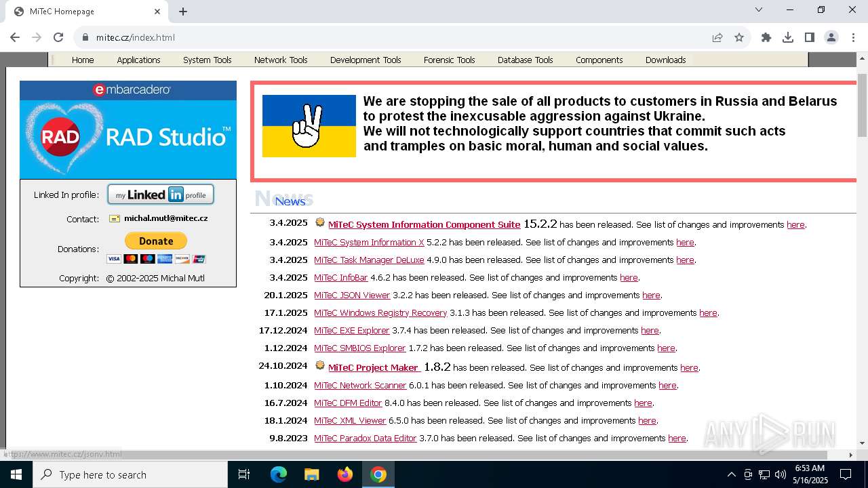Open File Explorer from taskbar

311,474
